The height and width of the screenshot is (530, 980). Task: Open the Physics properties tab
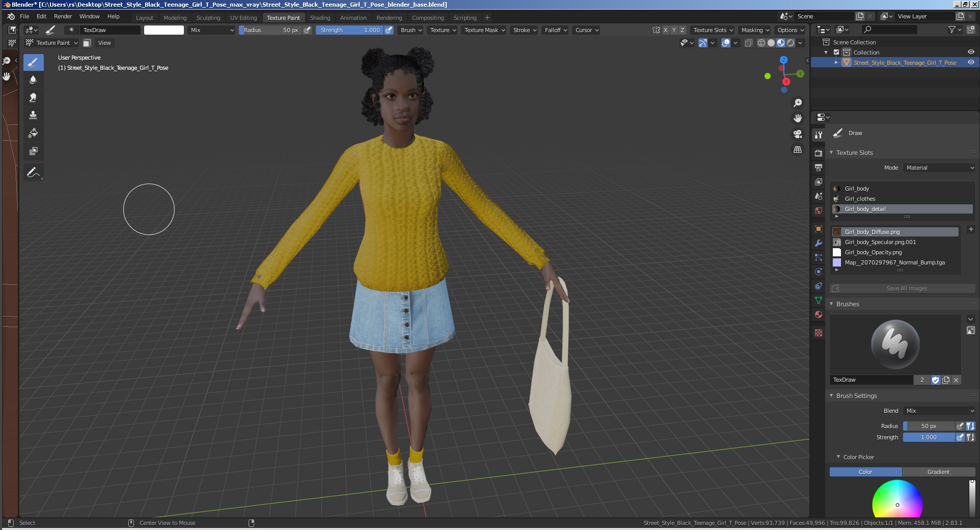point(819,272)
